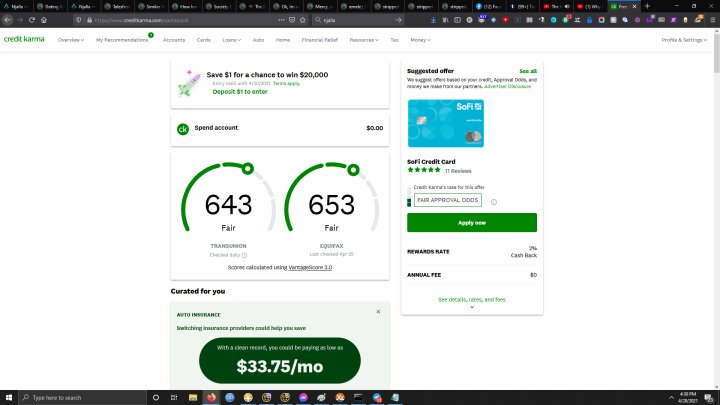Click the Cortana circle icon
The width and height of the screenshot is (720, 405).
point(156,397)
